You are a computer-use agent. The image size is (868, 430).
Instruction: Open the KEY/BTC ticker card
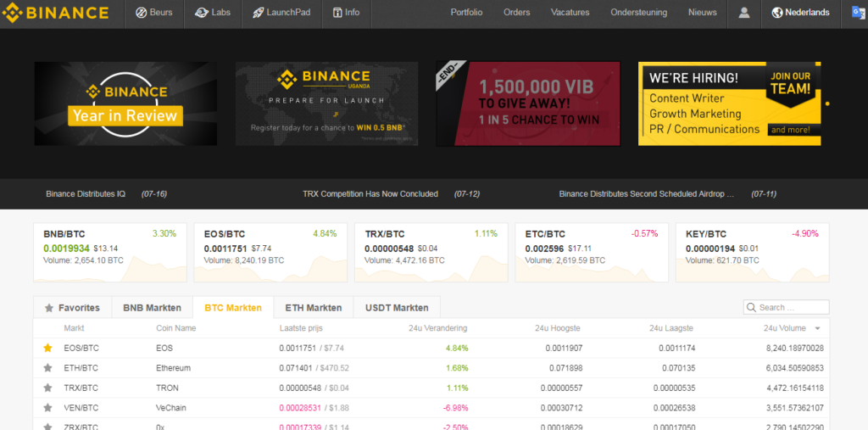(x=753, y=252)
